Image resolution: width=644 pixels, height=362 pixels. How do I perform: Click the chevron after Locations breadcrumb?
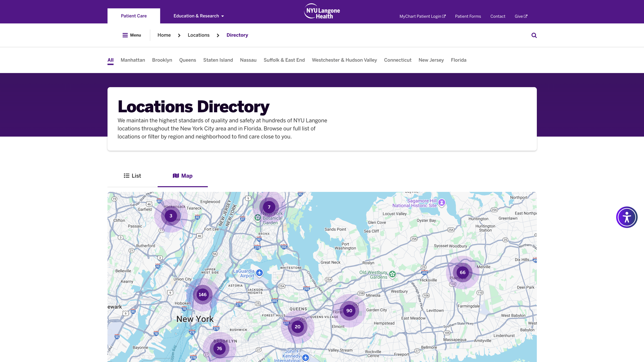(218, 35)
